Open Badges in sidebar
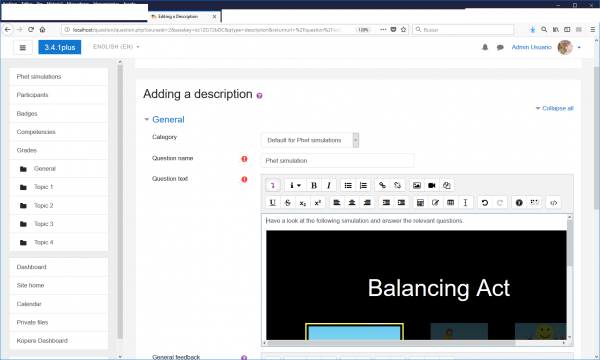This screenshot has width=600, height=360. pos(59,114)
